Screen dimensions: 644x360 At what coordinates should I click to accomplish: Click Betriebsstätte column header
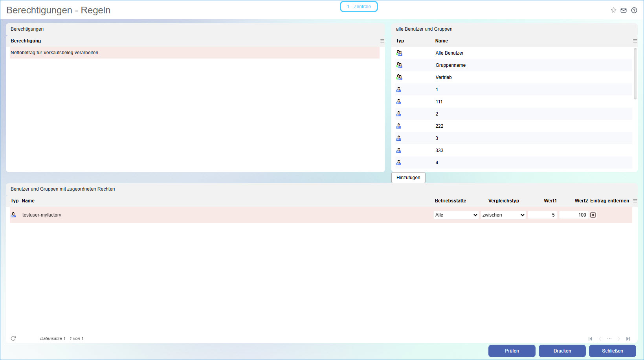(x=450, y=201)
